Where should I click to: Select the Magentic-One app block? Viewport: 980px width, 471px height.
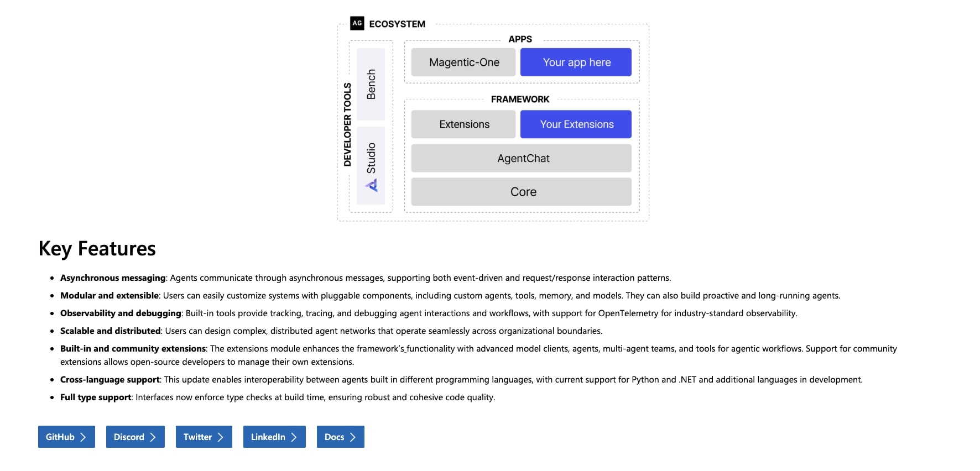pyautogui.click(x=463, y=62)
